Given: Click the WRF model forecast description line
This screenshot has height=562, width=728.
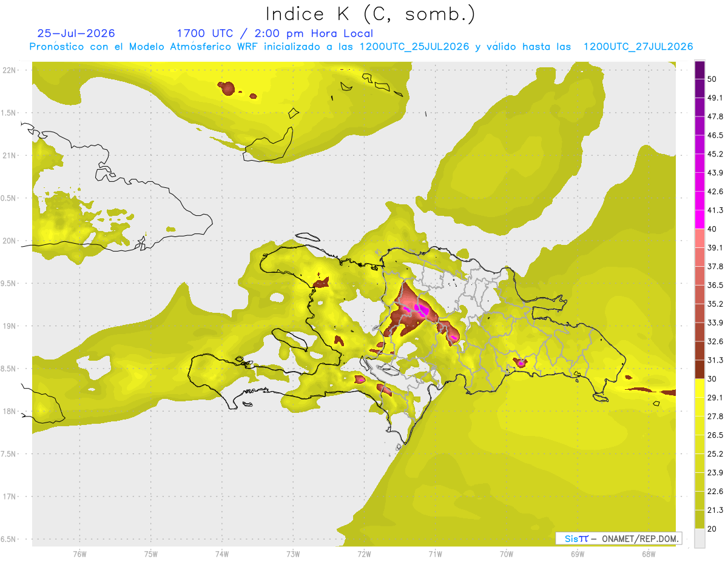Looking at the screenshot, I should [362, 47].
